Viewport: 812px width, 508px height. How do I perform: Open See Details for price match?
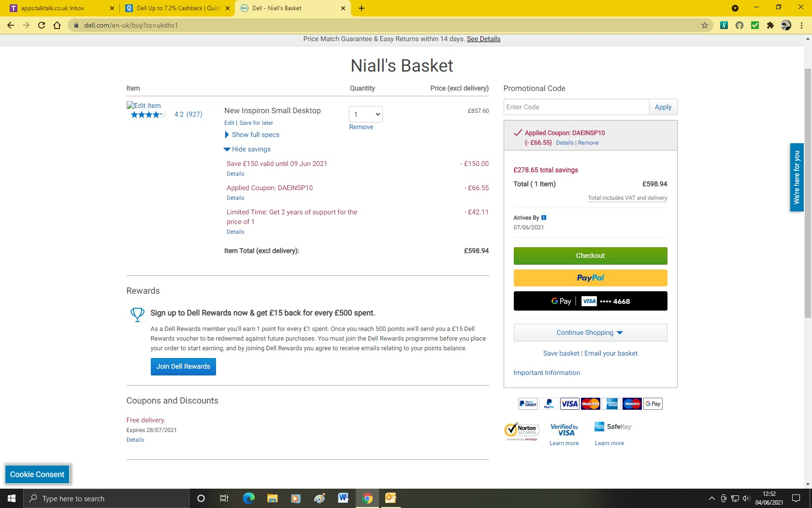tap(483, 39)
